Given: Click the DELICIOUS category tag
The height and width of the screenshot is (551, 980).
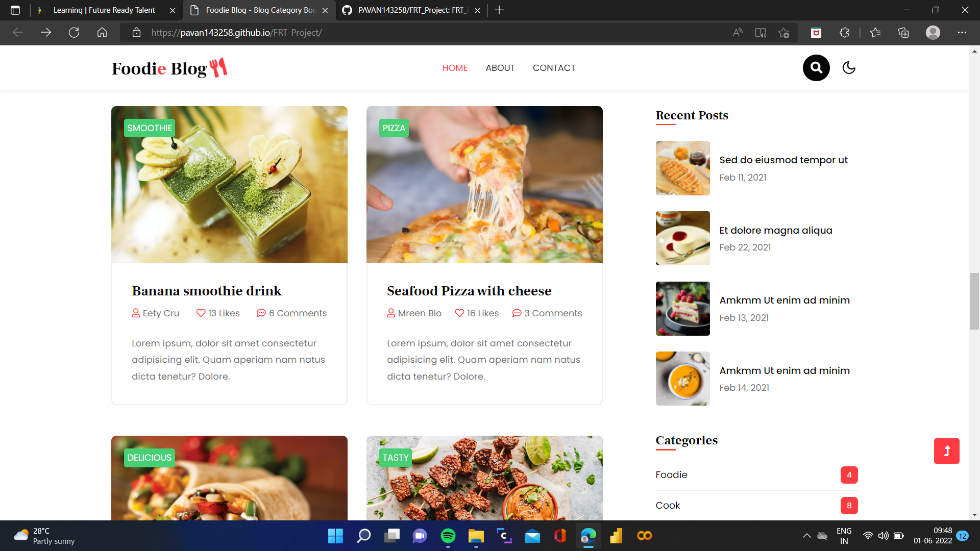Looking at the screenshot, I should pos(150,458).
